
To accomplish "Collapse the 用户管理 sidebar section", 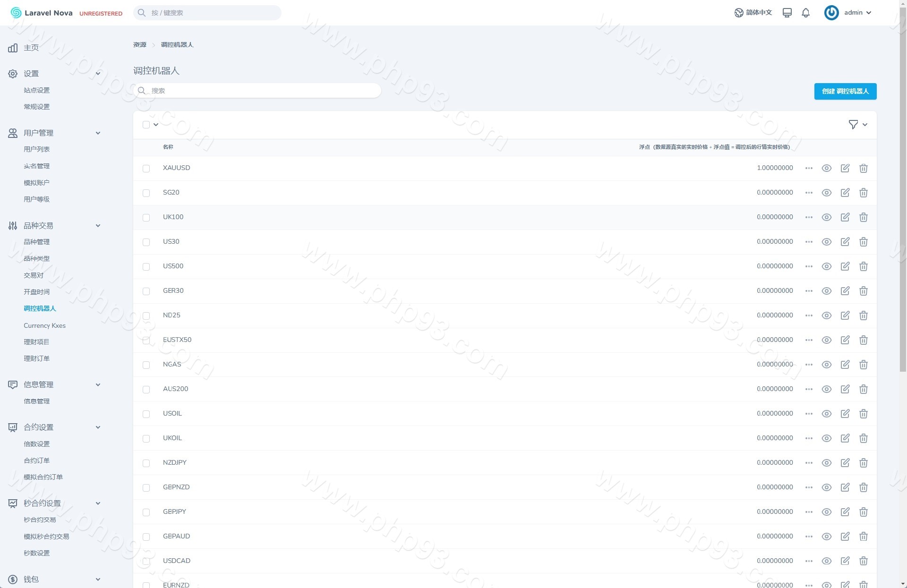I will 98,133.
